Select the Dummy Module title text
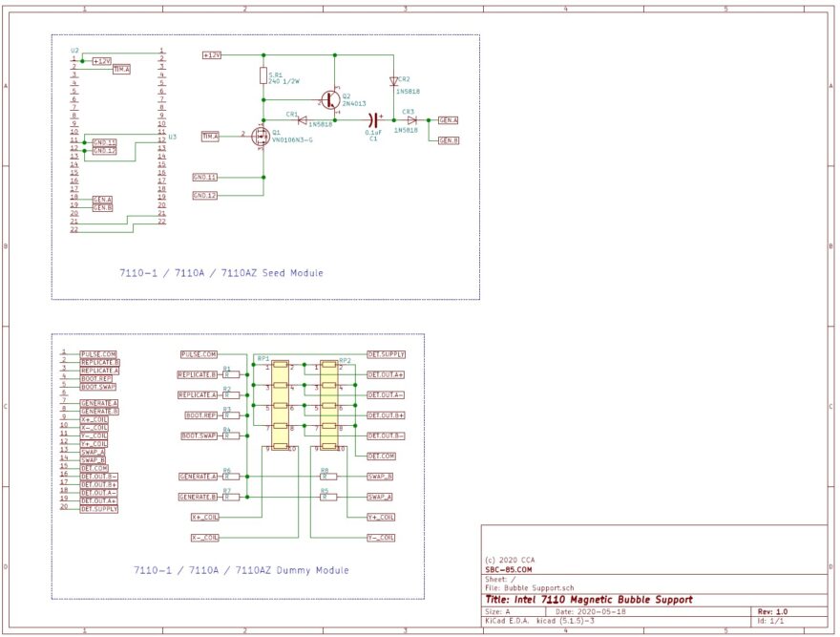Screen dimensions: 840x637 241,570
